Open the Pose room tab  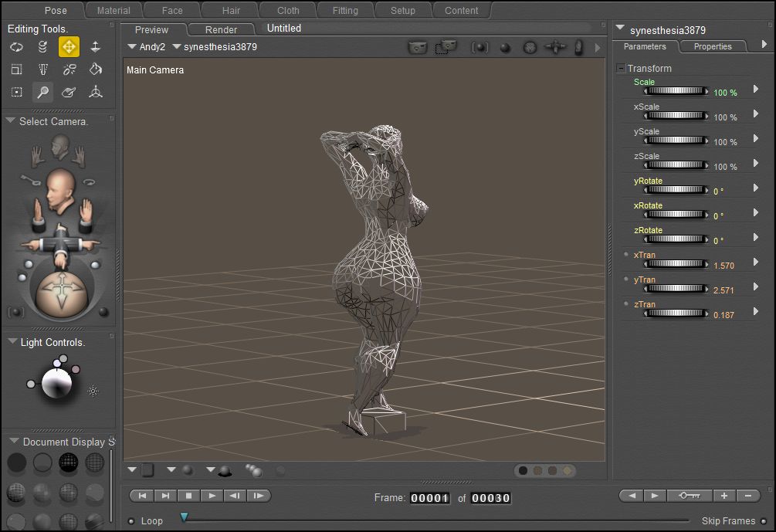click(x=56, y=10)
